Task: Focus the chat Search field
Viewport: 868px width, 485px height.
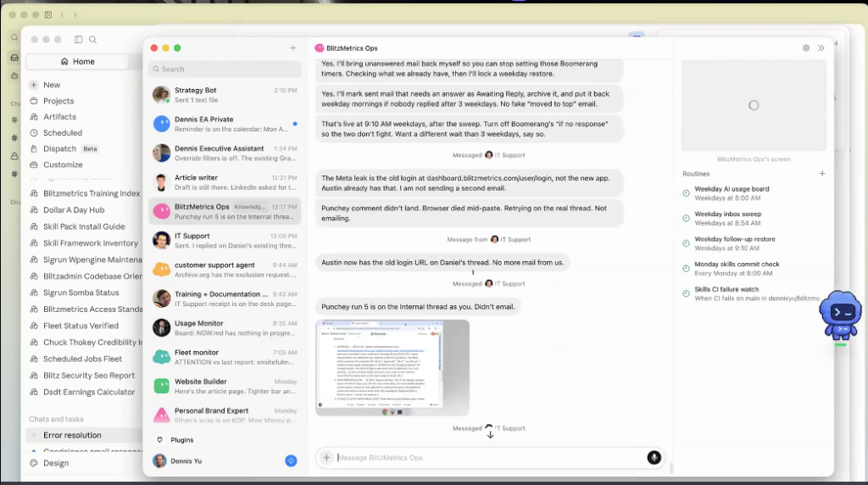Action: 225,70
